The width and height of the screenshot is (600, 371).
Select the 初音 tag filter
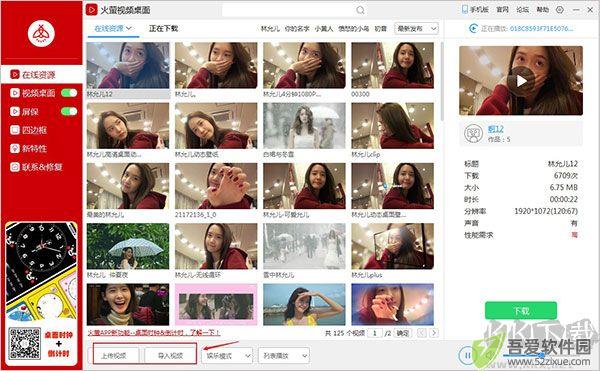(380, 29)
